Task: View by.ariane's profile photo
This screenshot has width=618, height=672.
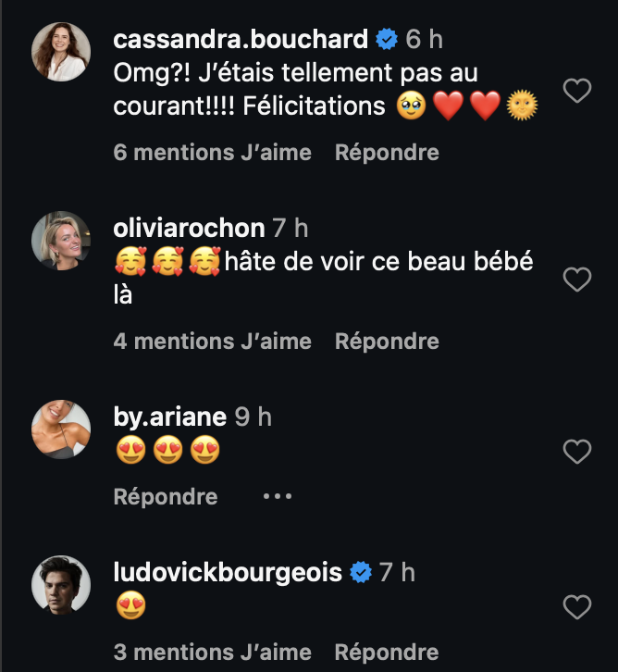Action: point(61,429)
